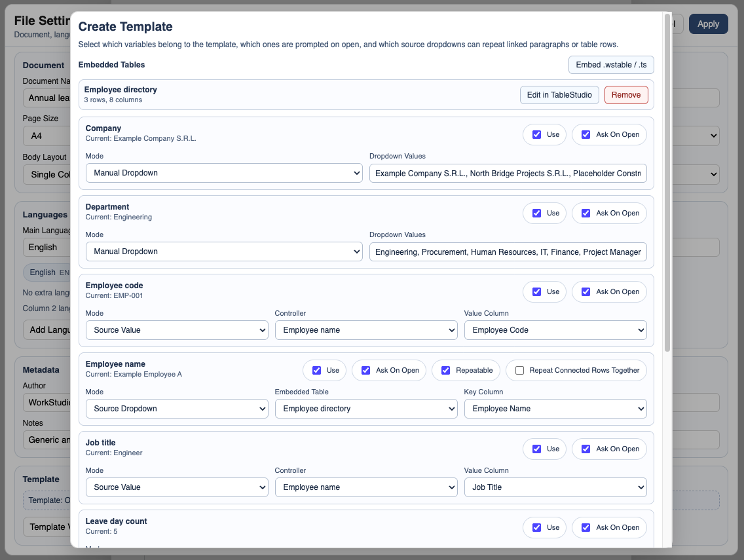The width and height of the screenshot is (744, 560).
Task: Click 'Current: Example Employee A' text
Action: 134,374
